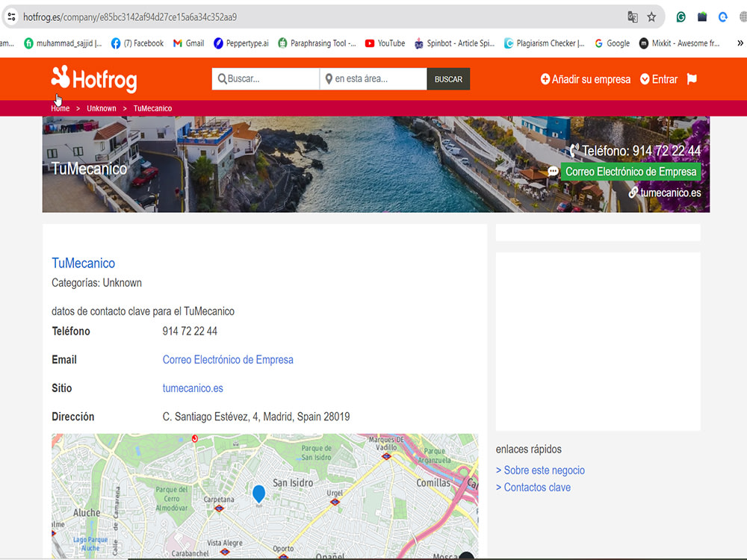The height and width of the screenshot is (560, 747).
Task: Click the chat bubble icon in banner
Action: click(553, 172)
